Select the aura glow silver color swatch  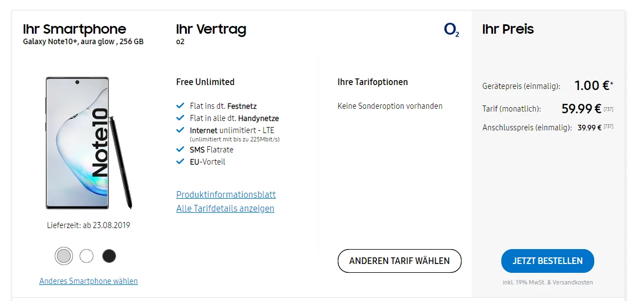64,256
